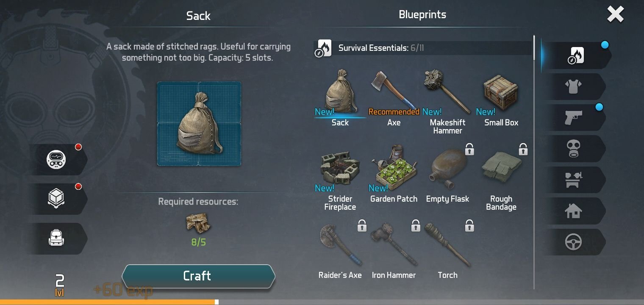Click the rags required resource icon

tap(198, 224)
